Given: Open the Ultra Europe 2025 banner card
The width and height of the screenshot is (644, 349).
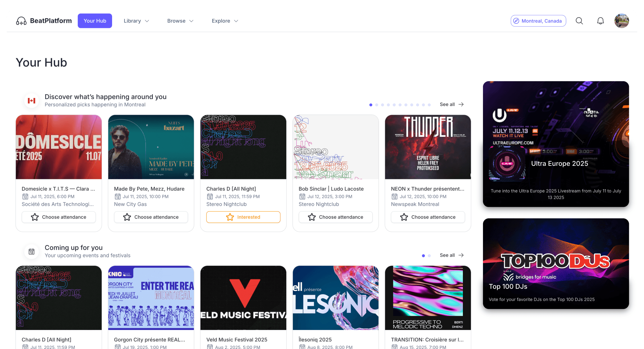Looking at the screenshot, I should point(556,144).
